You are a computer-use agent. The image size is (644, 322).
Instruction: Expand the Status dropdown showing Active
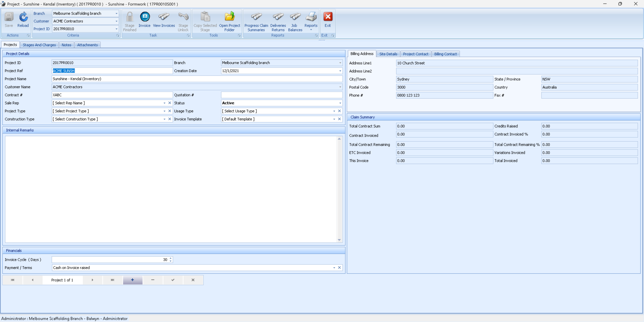(x=340, y=103)
